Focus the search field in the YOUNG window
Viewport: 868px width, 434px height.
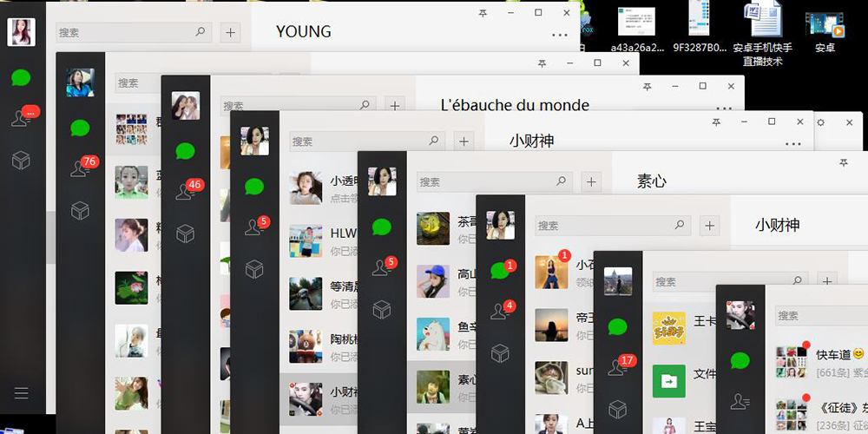click(x=134, y=33)
